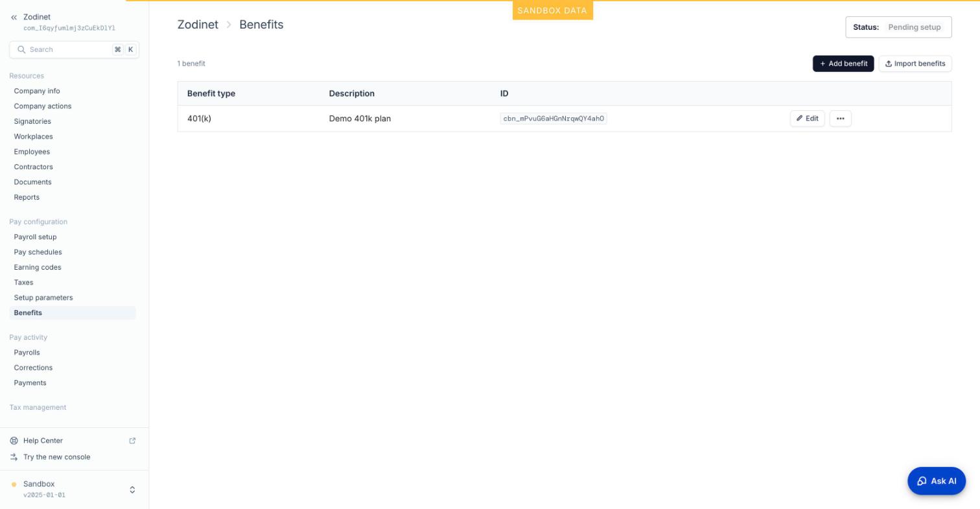Click the swap arrows icon beside Try the new console
The image size is (980, 509).
[14, 457]
